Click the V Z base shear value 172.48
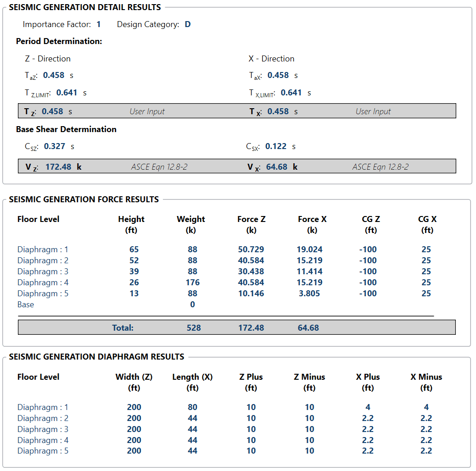Image resolution: width=476 pixels, height=471 pixels. tap(58, 167)
